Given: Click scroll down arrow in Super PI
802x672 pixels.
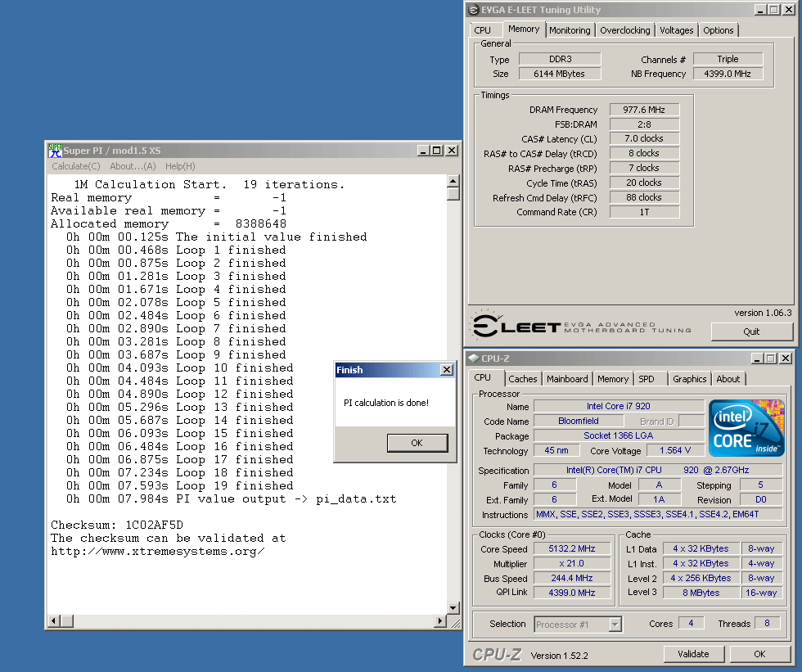Looking at the screenshot, I should (x=453, y=607).
